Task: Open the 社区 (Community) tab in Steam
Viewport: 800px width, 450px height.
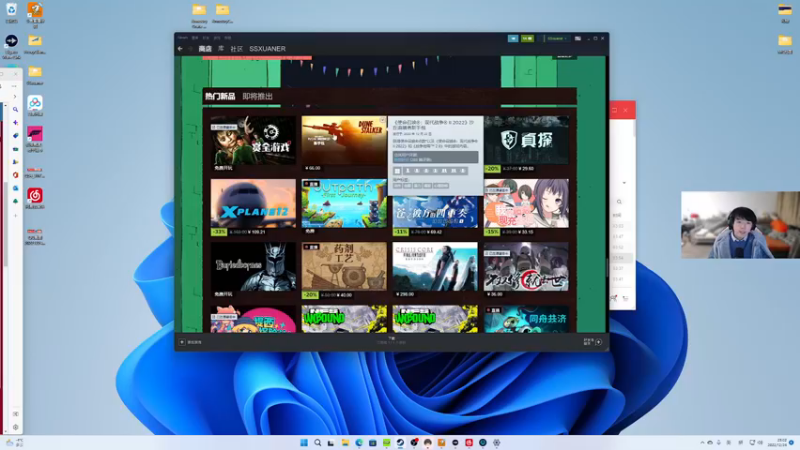Action: (x=236, y=49)
